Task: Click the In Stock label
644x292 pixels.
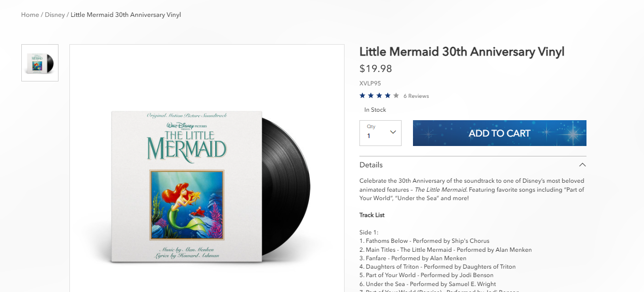Action: pyautogui.click(x=375, y=110)
